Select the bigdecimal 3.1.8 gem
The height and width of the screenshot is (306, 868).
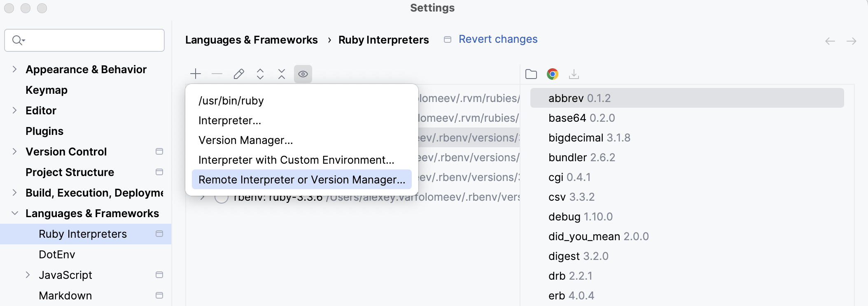coord(589,138)
